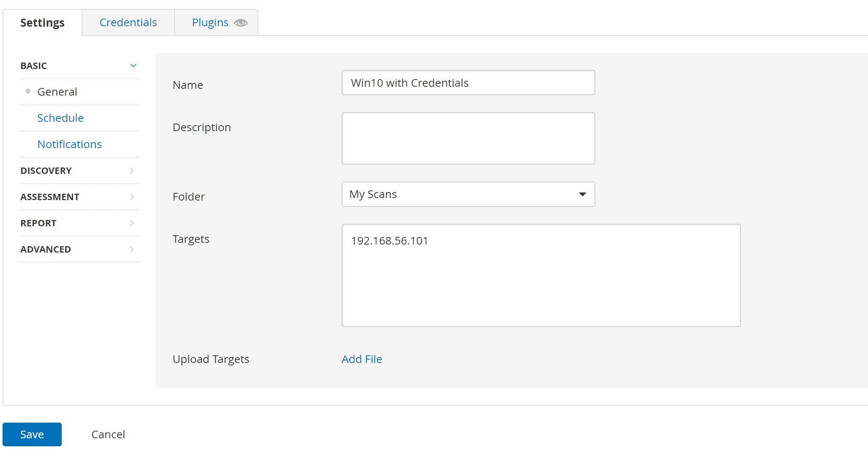
Task: Expand the ASSESSMENT section arrow
Action: [132, 197]
